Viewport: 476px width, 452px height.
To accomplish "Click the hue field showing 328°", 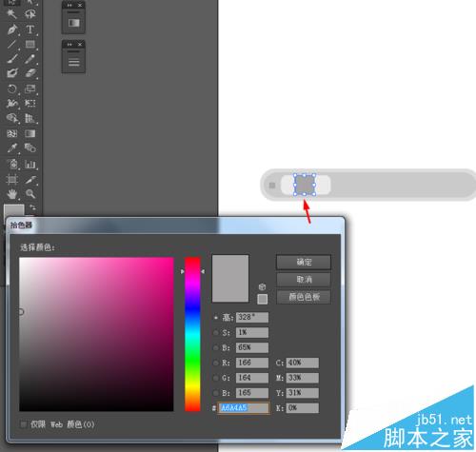I will (x=252, y=317).
